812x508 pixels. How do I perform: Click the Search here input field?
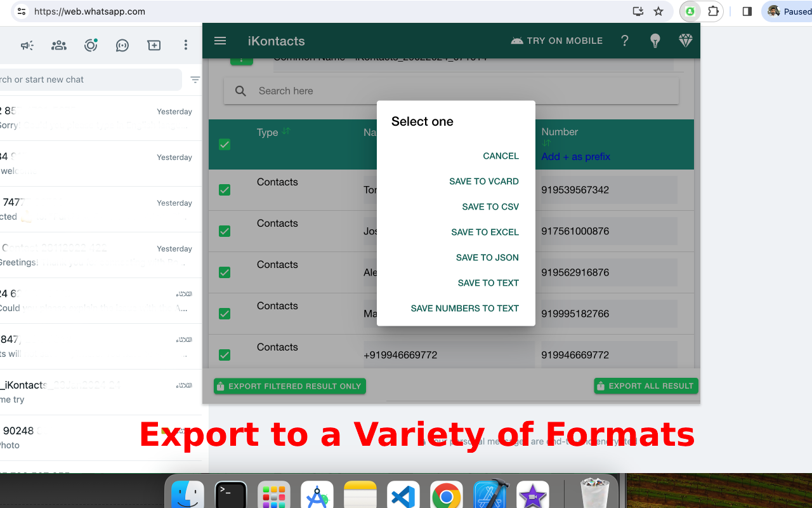click(450, 91)
